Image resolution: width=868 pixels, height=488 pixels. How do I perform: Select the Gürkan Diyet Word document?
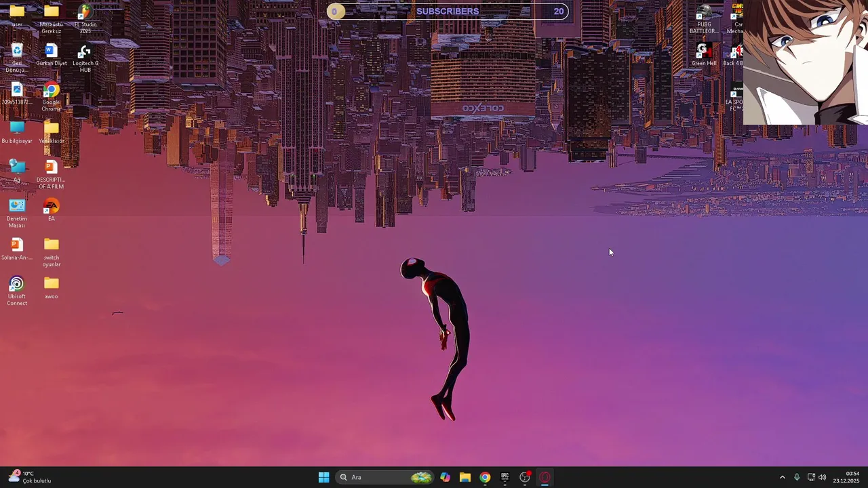[x=51, y=55]
